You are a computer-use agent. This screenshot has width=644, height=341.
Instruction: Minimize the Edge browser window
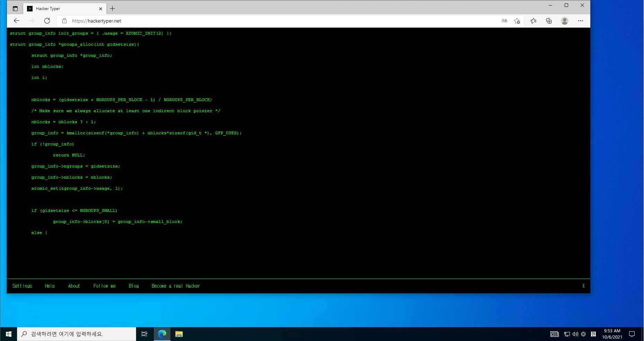tap(550, 5)
